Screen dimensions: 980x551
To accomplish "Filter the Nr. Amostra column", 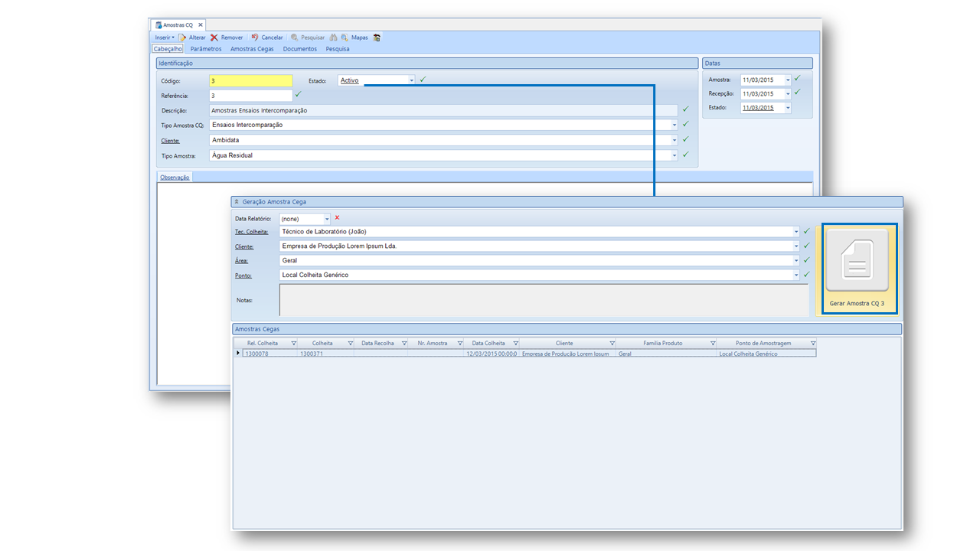I will (459, 344).
